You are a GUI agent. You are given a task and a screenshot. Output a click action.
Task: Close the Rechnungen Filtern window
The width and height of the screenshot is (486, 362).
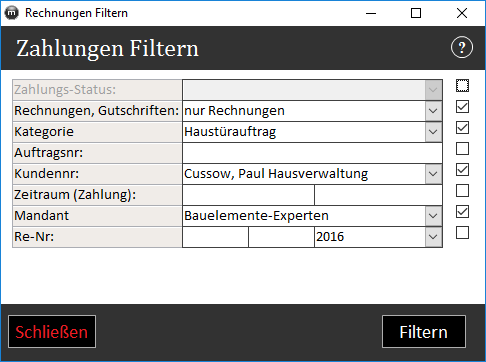[x=462, y=13]
